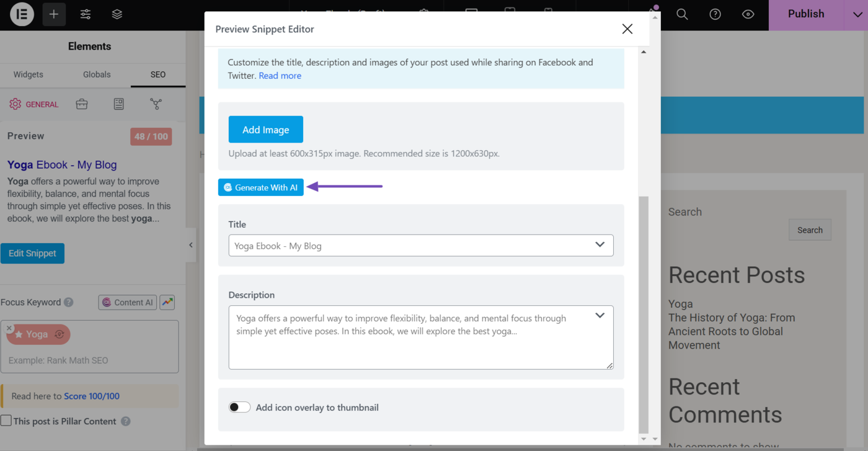The image size is (868, 451).
Task: Open the Finder search magnifier icon
Action: 682,14
